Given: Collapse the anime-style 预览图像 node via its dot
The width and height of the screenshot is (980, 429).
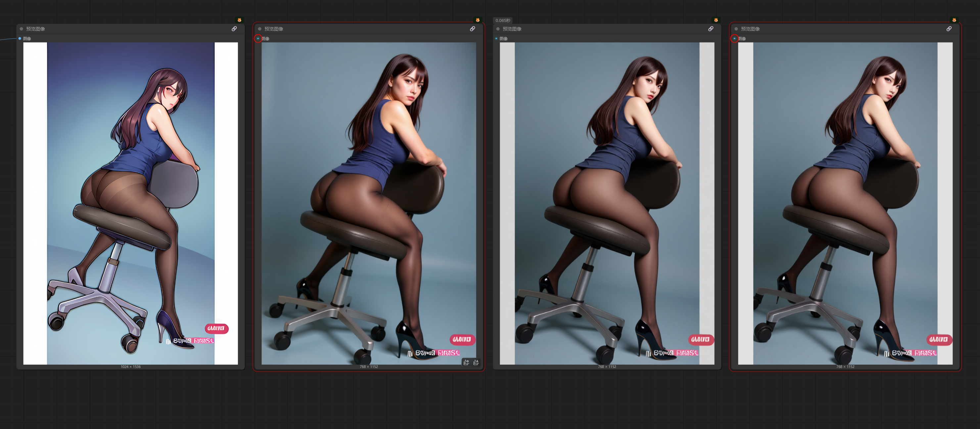Looking at the screenshot, I should point(22,29).
